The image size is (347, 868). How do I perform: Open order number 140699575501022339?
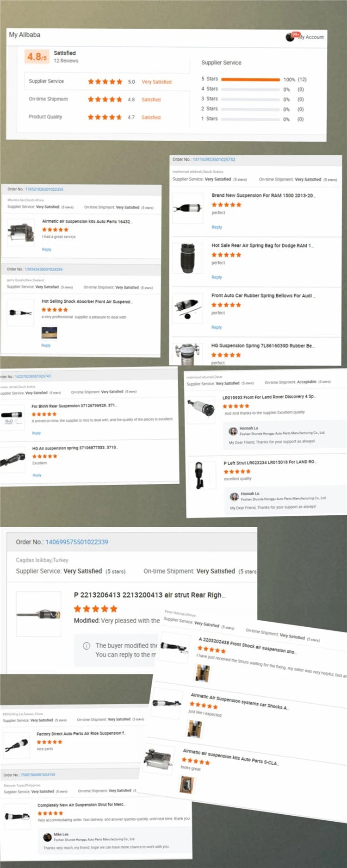[x=77, y=542]
